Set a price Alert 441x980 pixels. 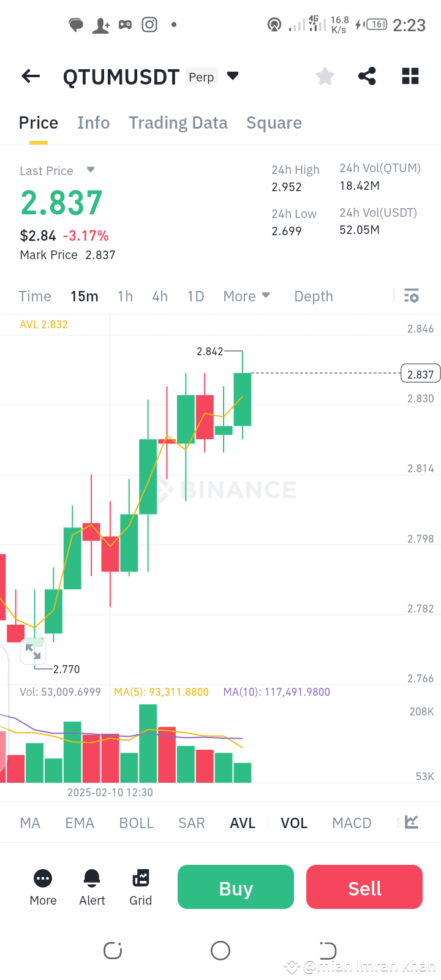pyautogui.click(x=91, y=886)
